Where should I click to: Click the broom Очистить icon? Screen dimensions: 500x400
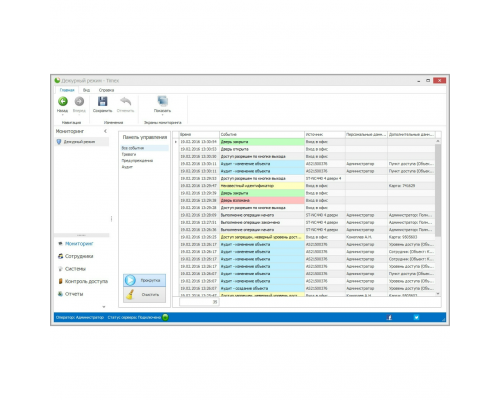[131, 294]
